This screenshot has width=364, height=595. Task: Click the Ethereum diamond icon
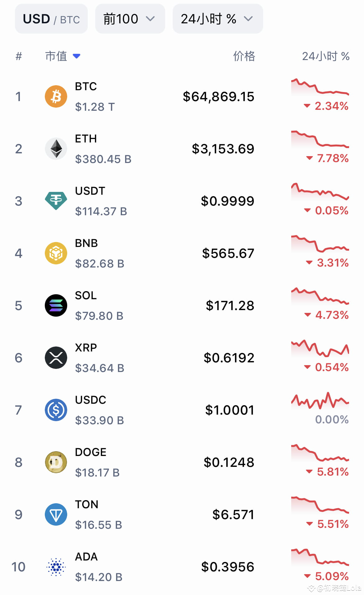click(x=56, y=149)
